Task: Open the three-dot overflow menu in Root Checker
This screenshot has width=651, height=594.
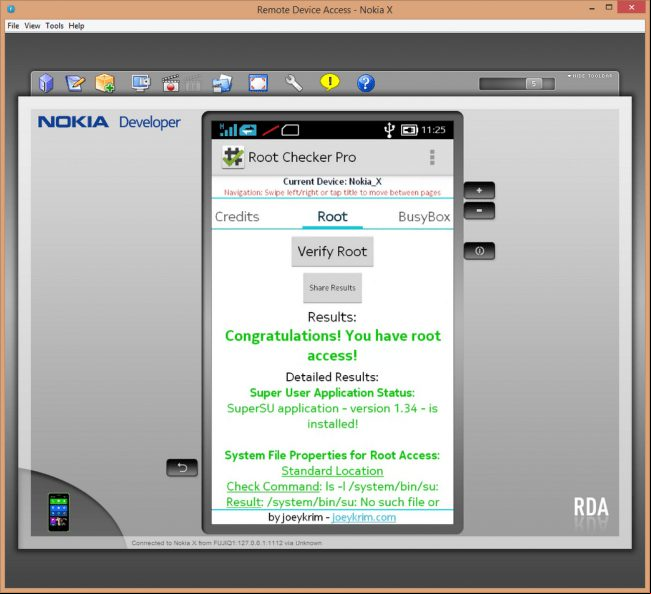Action: [432, 157]
